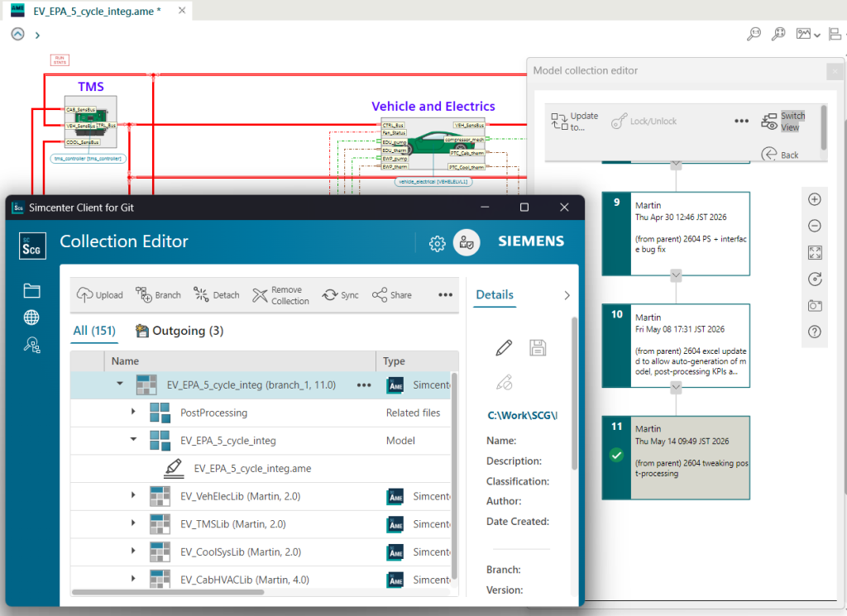This screenshot has height=616, width=847.
Task: Switch to the EV_EPA_5_cycle_integ.ame tab
Action: click(97, 11)
